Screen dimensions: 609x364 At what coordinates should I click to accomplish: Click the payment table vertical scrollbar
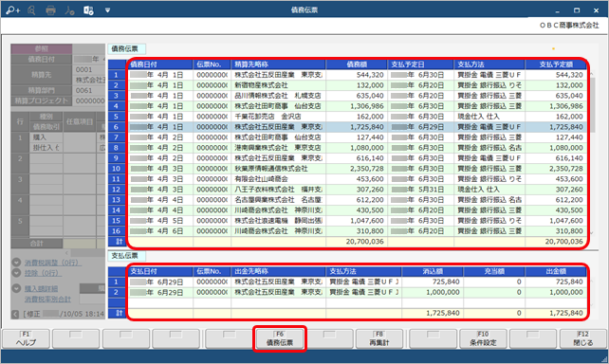592,292
